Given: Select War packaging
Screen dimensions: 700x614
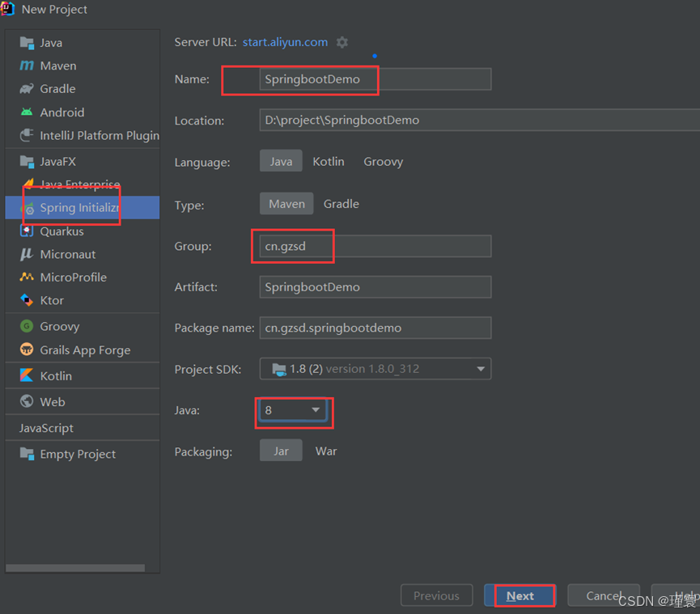Looking at the screenshot, I should (x=326, y=451).
